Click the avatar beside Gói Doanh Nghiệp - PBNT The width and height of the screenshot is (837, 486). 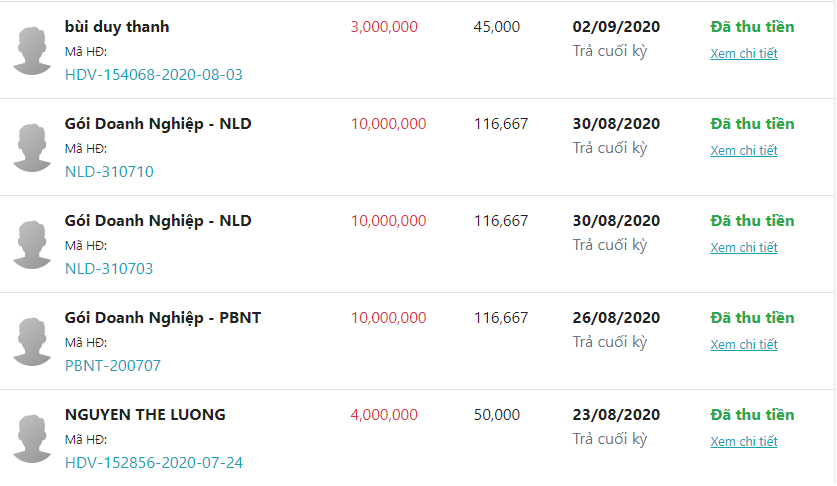tap(32, 342)
